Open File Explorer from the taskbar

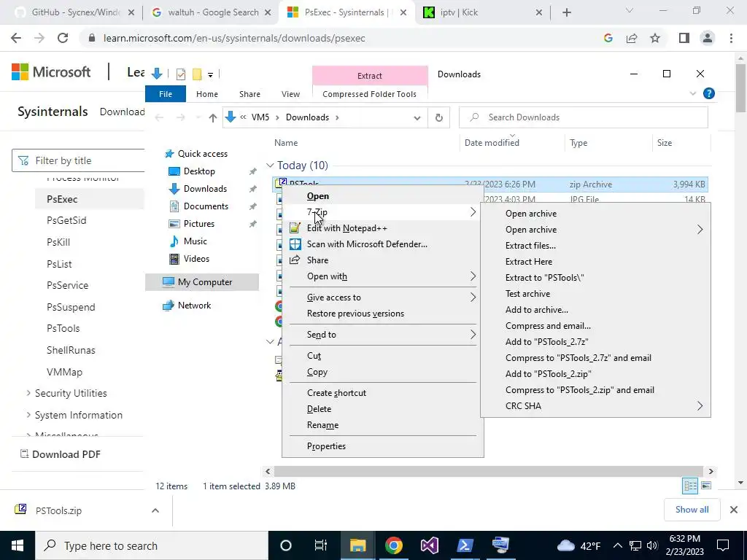(357, 545)
